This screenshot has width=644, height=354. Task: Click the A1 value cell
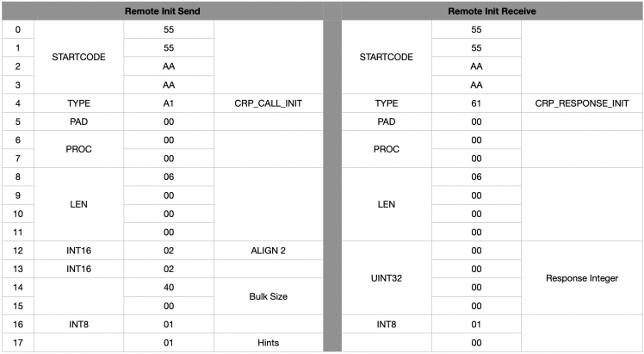click(169, 103)
